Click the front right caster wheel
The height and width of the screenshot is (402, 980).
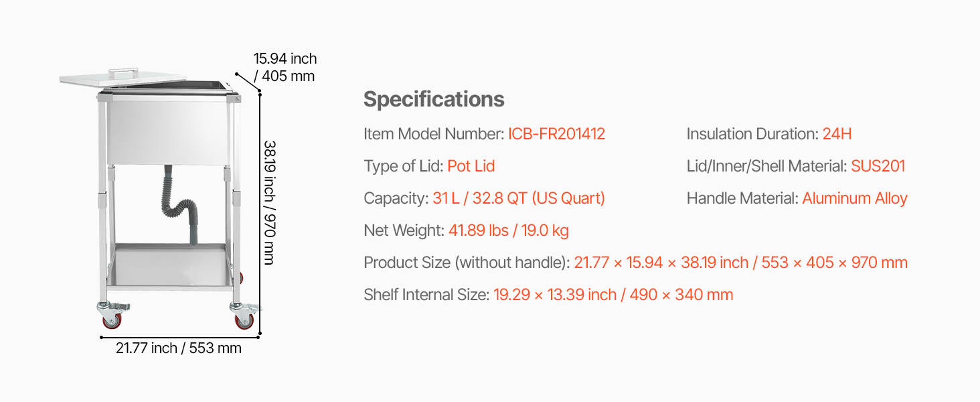244,316
